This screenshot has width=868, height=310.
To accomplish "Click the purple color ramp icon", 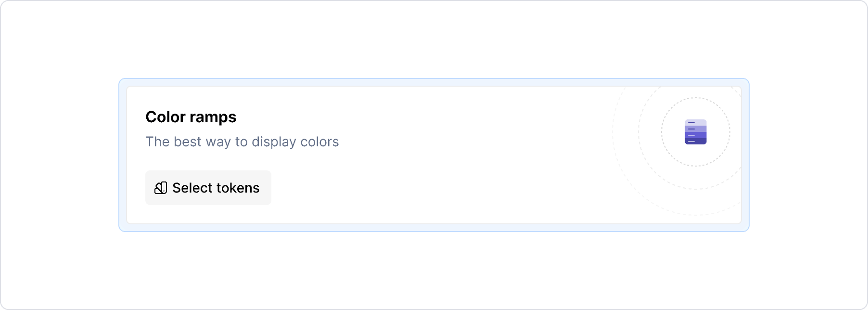I will point(695,132).
